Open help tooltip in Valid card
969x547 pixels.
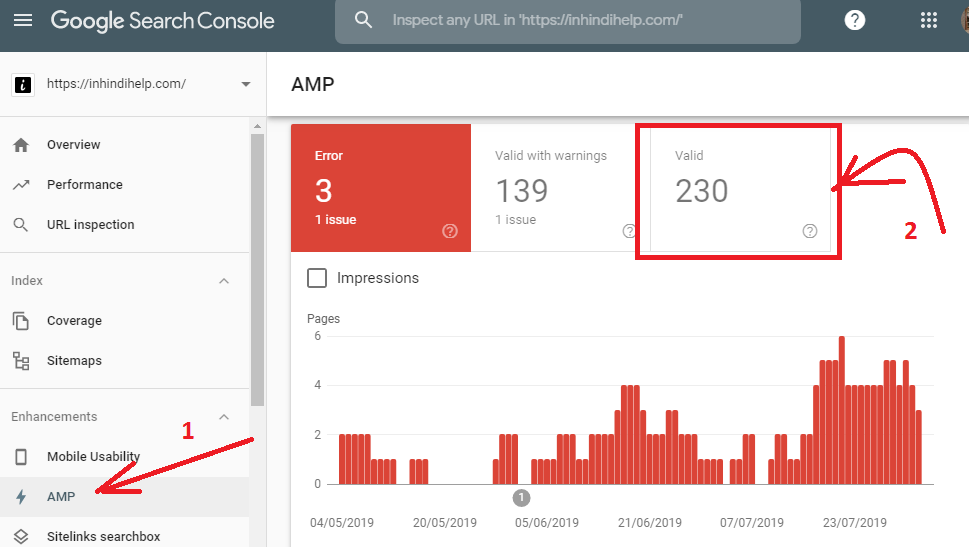click(810, 231)
